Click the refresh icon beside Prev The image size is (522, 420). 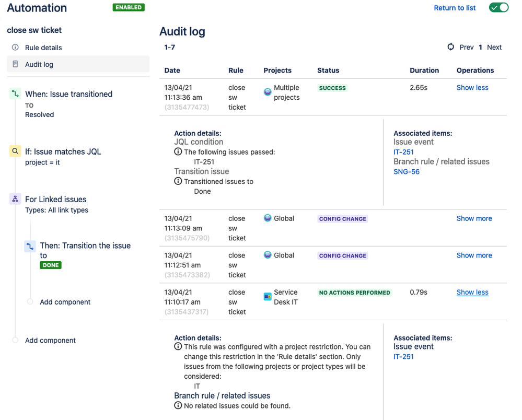coord(451,47)
